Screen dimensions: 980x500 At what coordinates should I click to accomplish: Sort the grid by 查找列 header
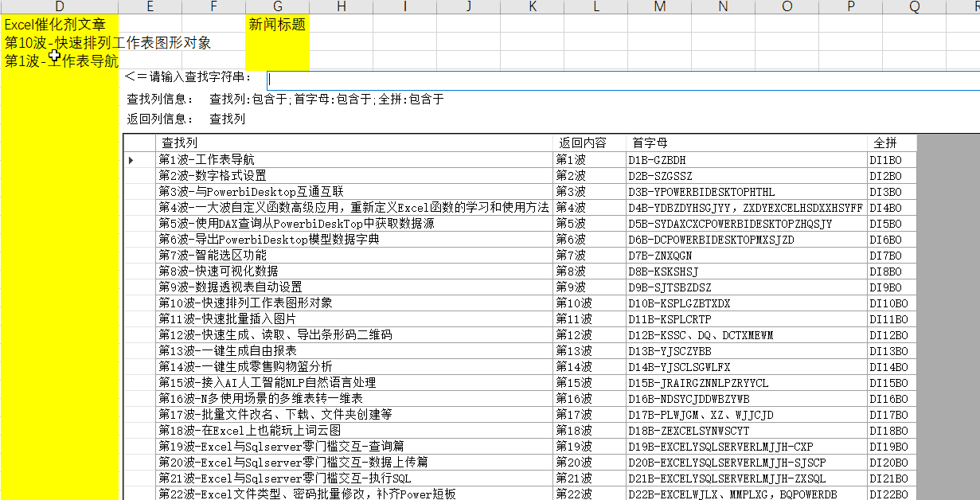pyautogui.click(x=354, y=143)
